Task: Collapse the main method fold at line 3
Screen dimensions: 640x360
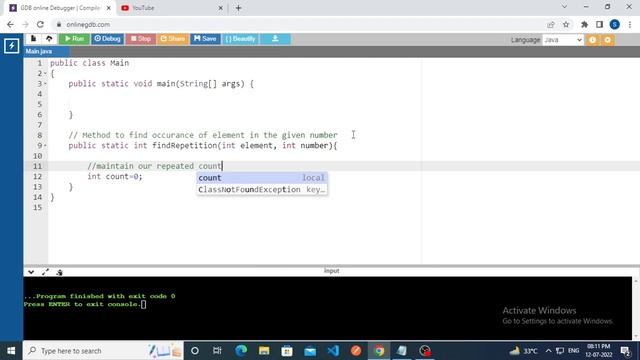Action: click(45, 84)
